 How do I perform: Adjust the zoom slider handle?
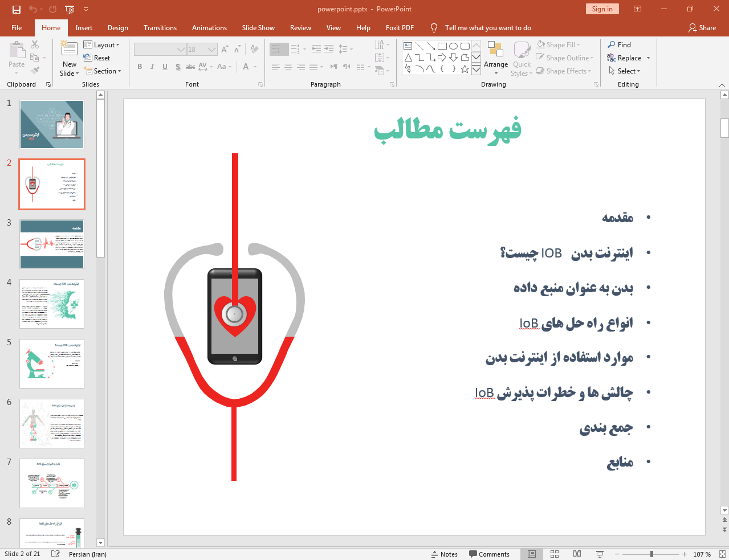(651, 554)
